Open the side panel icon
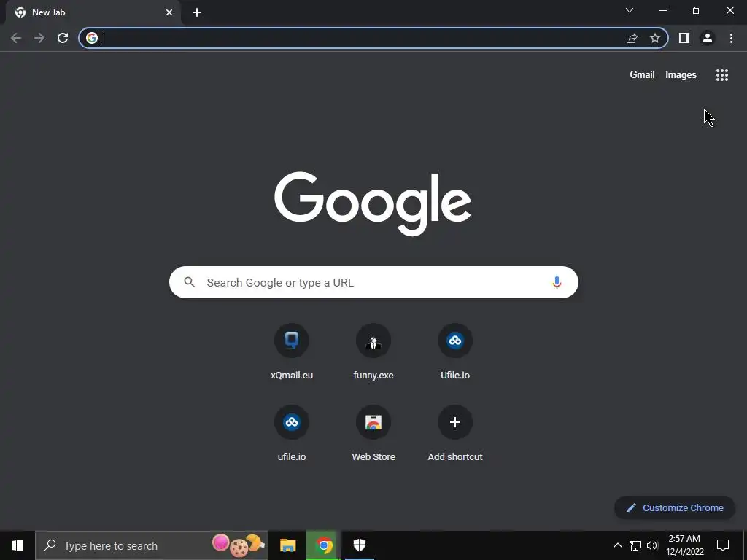This screenshot has width=747, height=560. click(x=684, y=38)
